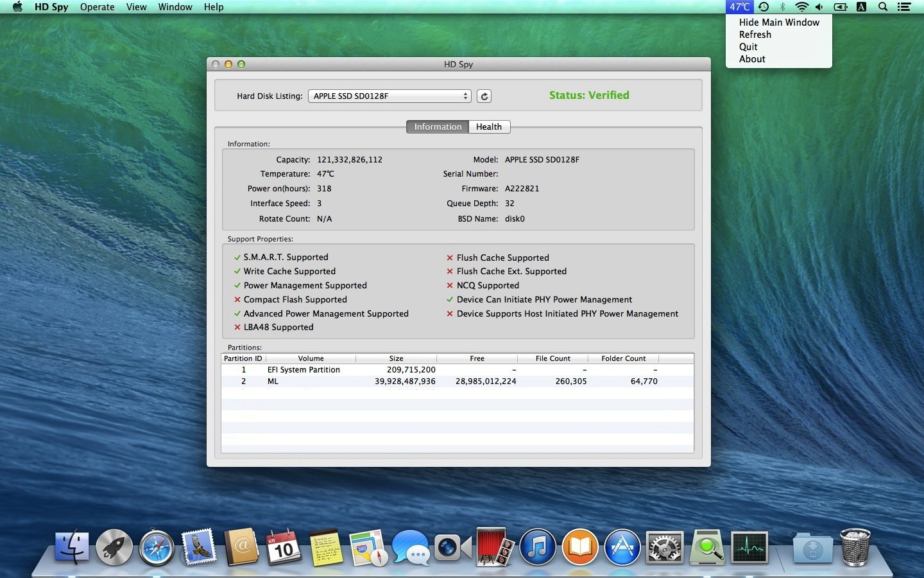This screenshot has width=924, height=578.
Task: Open the 47℃ temperature menu bar item
Action: tap(740, 7)
